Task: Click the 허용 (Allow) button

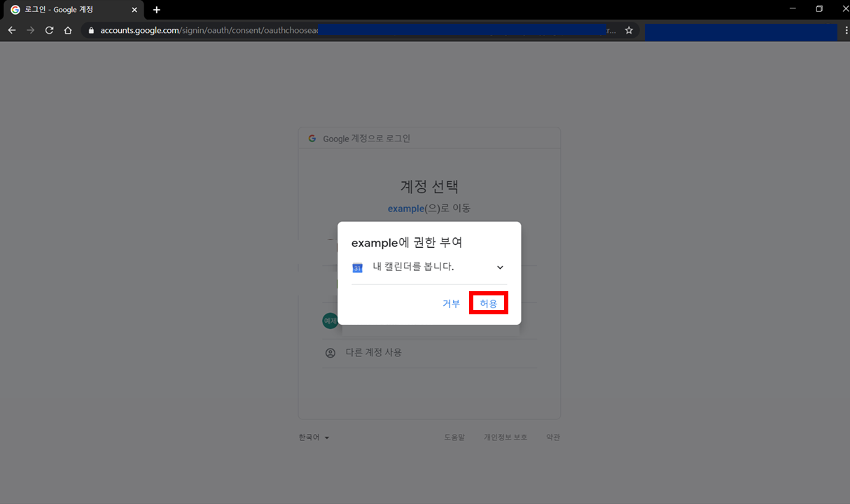Action: point(488,303)
